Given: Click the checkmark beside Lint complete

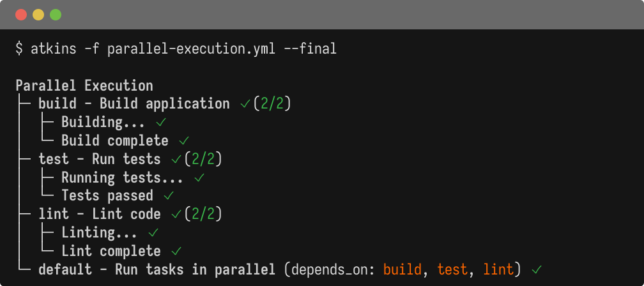Looking at the screenshot, I should pyautogui.click(x=176, y=251).
